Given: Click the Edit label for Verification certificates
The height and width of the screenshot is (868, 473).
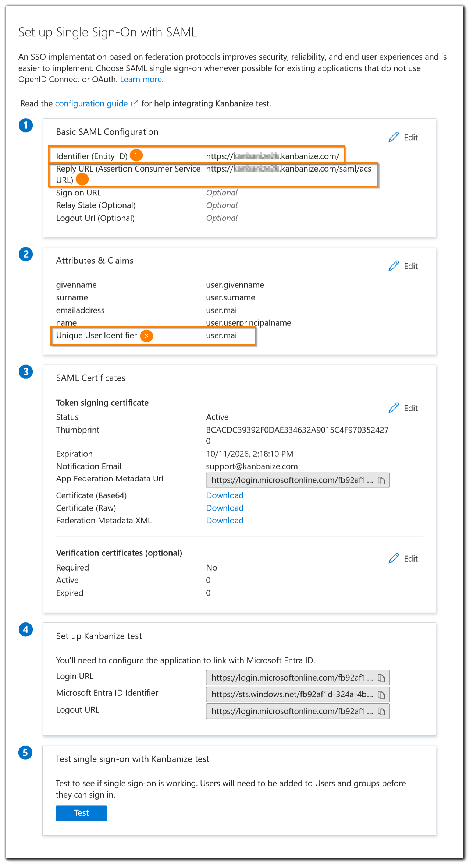Looking at the screenshot, I should coord(411,559).
